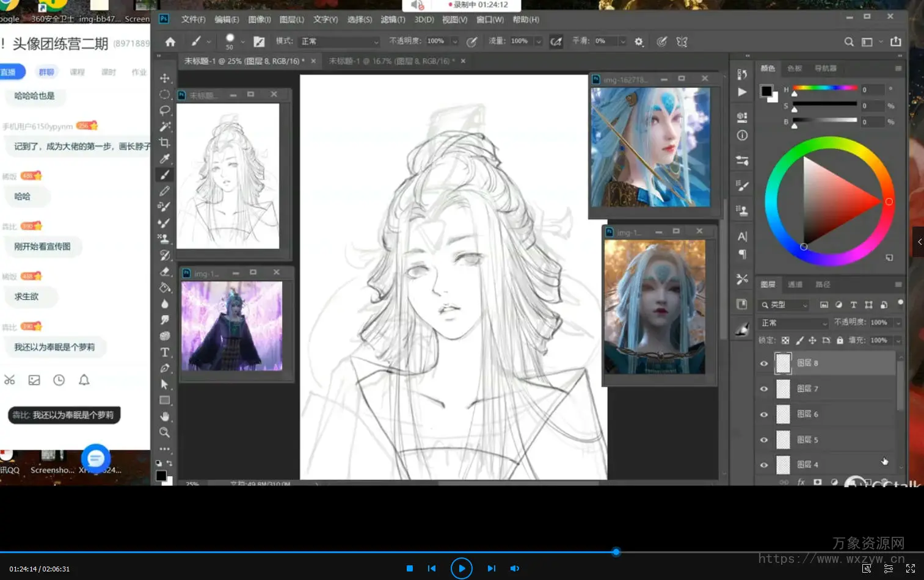
Task: Open the brush blend mode 正常 dropdown
Action: pyautogui.click(x=340, y=42)
